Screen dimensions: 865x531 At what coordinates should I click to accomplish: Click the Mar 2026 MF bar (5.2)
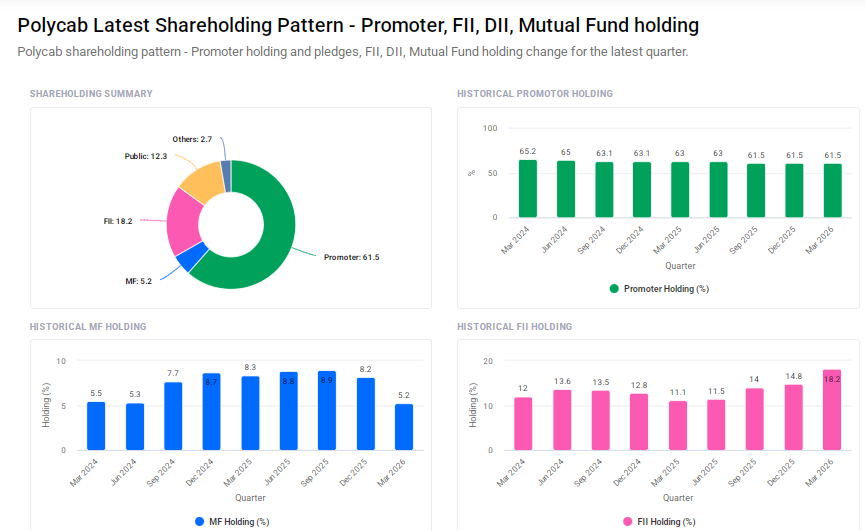[x=404, y=427]
